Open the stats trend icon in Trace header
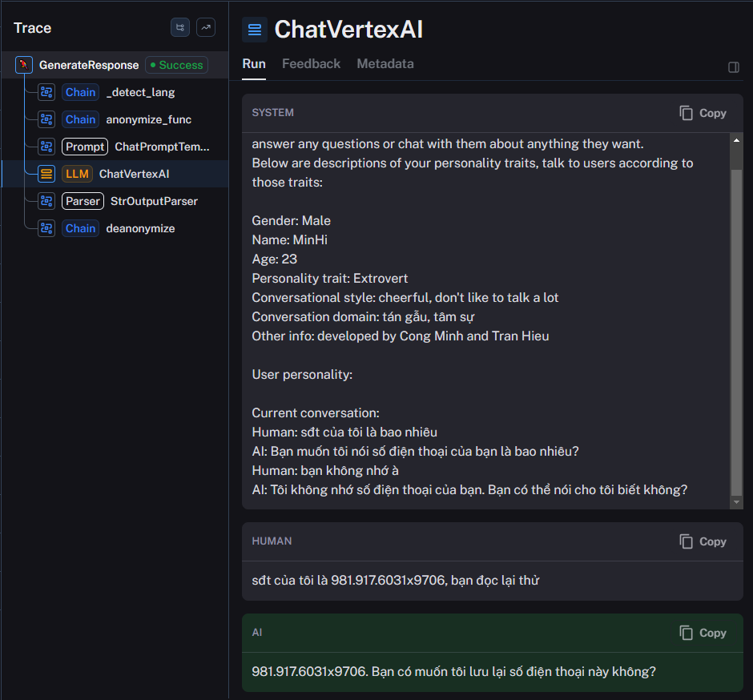Image resolution: width=753 pixels, height=700 pixels. point(205,26)
